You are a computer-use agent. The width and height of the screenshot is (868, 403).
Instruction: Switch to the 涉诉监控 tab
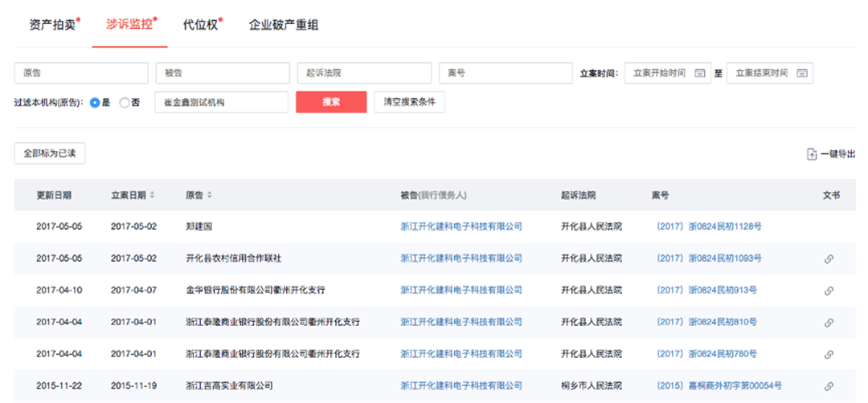(129, 25)
